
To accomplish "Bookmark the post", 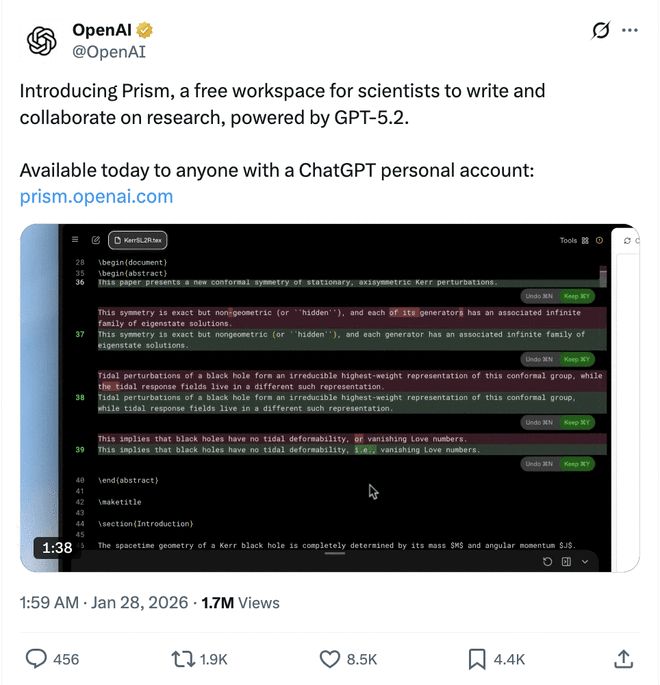I will point(477,659).
